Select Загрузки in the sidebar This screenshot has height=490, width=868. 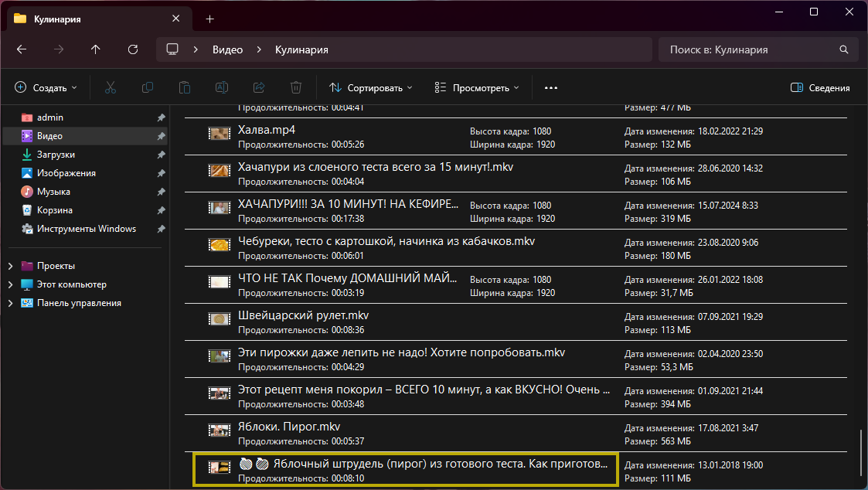click(x=56, y=155)
